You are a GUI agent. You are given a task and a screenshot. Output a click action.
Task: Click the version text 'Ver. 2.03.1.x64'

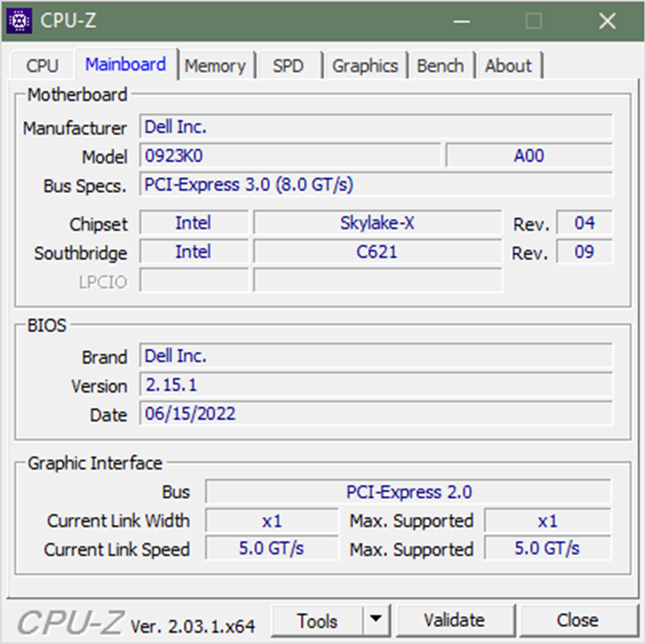click(192, 626)
